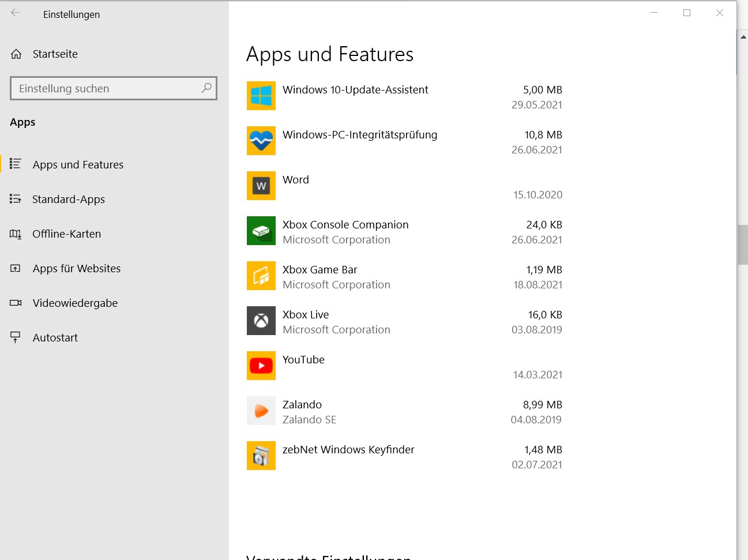
Task: Click the search magnifier icon
Action: click(206, 88)
